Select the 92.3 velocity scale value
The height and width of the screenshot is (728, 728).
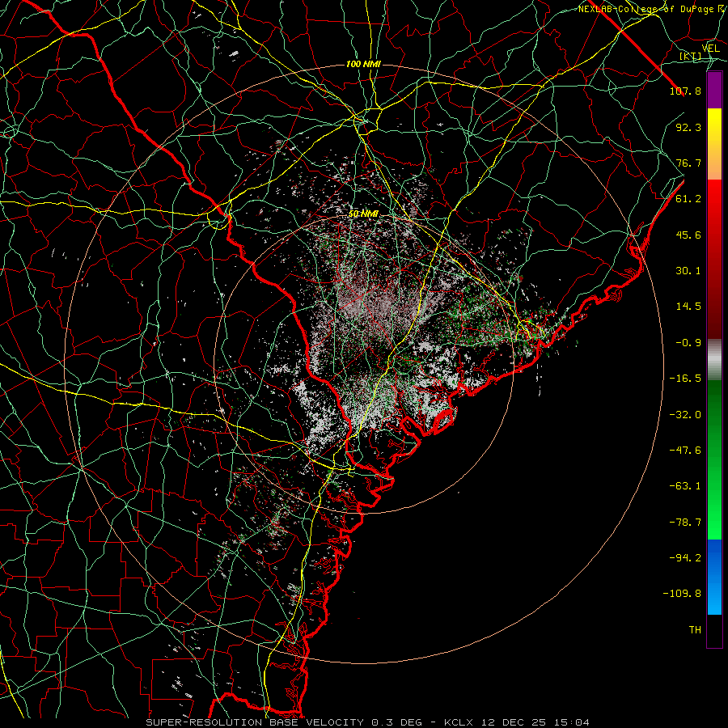click(x=688, y=127)
